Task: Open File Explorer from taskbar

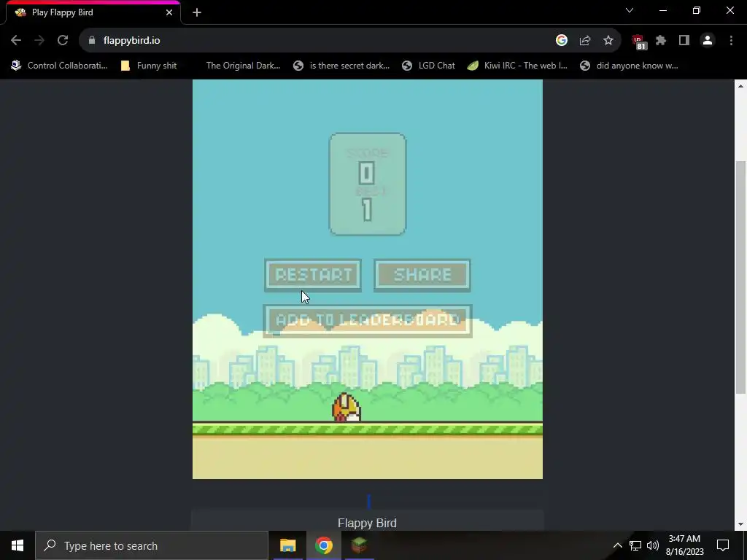Action: (x=287, y=545)
